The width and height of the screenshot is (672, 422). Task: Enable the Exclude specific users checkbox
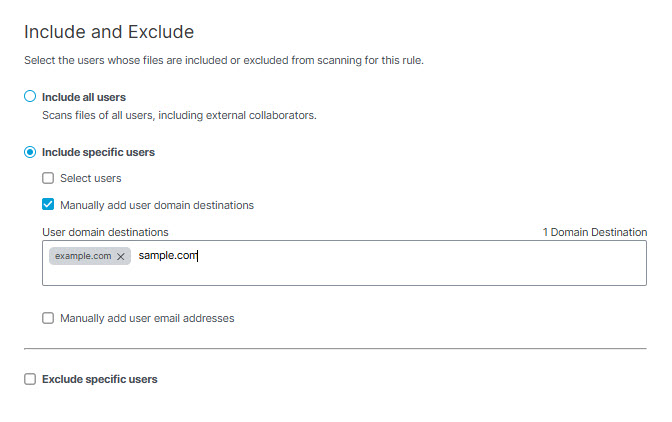click(x=30, y=379)
